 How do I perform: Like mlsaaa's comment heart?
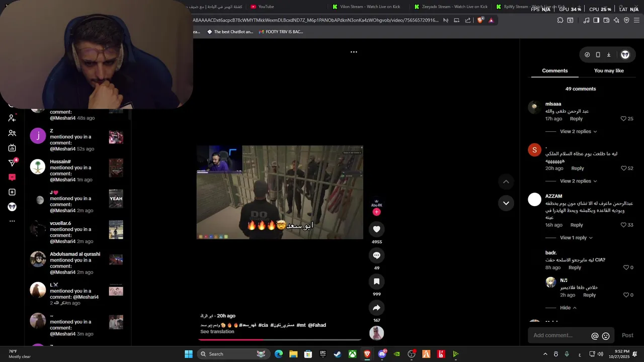pyautogui.click(x=623, y=119)
